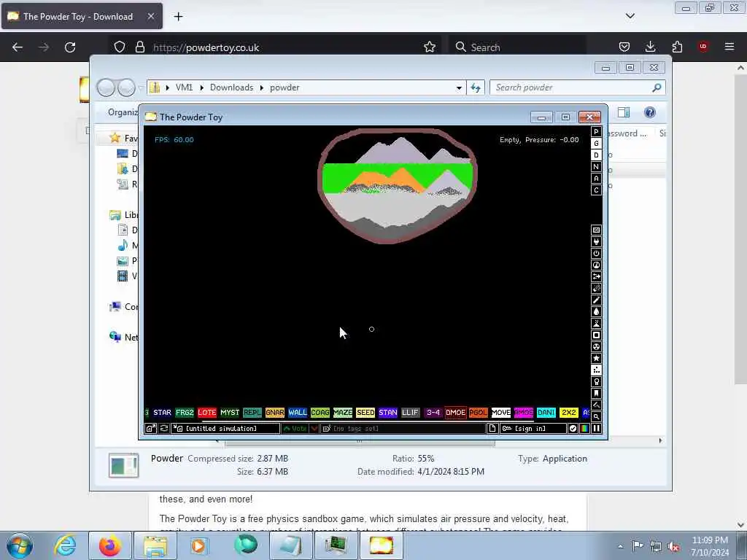Image resolution: width=747 pixels, height=560 pixels.
Task: Open the Windows Start button
Action: pos(20,545)
